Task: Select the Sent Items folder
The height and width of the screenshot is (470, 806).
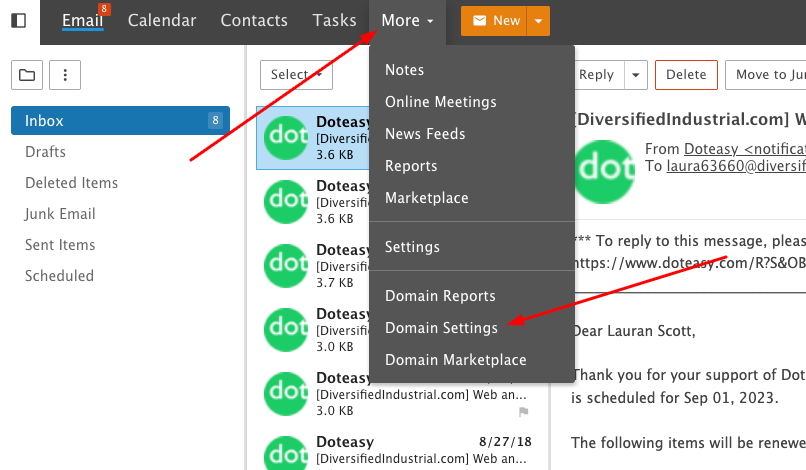Action: click(x=60, y=245)
